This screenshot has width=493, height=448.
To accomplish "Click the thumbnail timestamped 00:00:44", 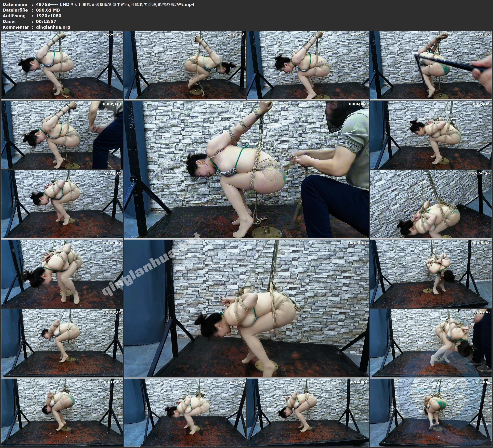I will click(62, 65).
